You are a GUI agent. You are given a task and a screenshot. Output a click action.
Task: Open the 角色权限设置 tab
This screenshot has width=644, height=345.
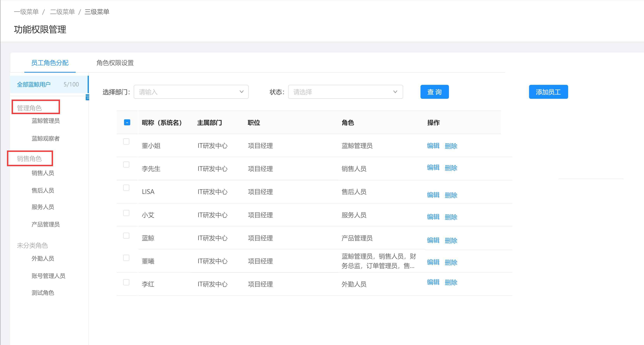(x=115, y=63)
